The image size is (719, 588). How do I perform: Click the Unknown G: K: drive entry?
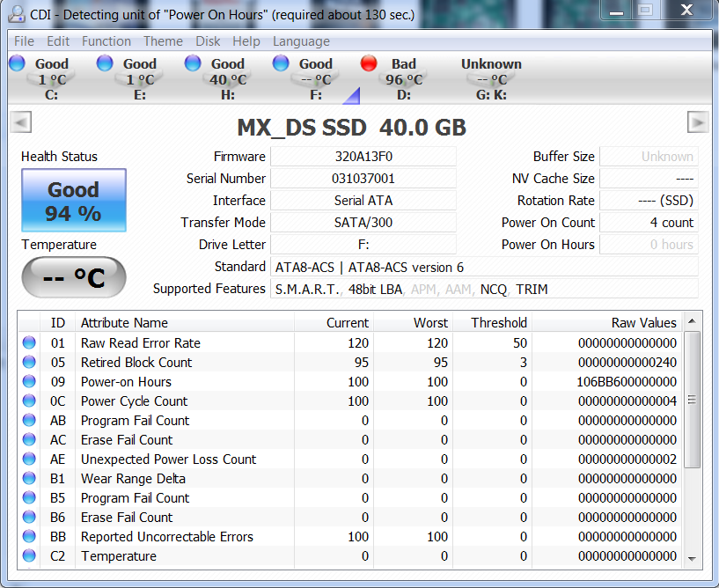[x=490, y=78]
